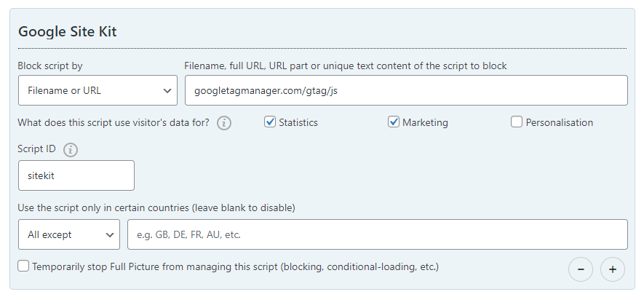Screen dimensions: 644x297
Task: Focus the Script ID field containing sitekit
Action: 76,175
